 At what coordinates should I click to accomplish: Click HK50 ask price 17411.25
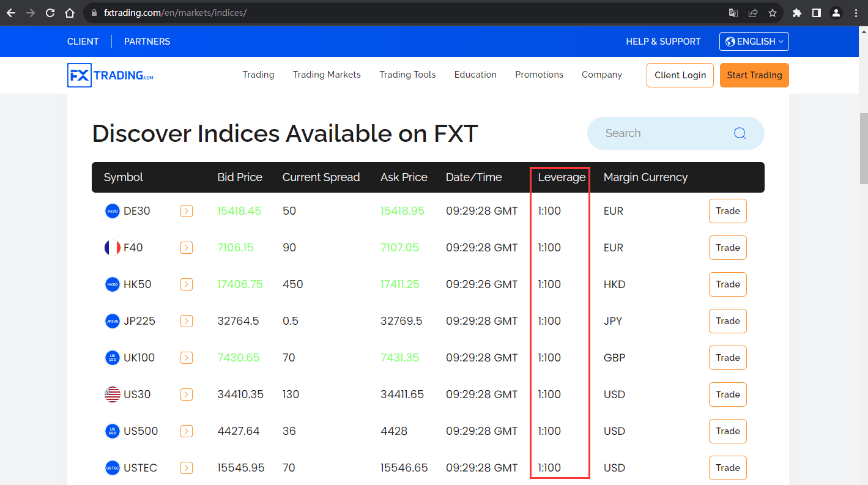pos(400,284)
